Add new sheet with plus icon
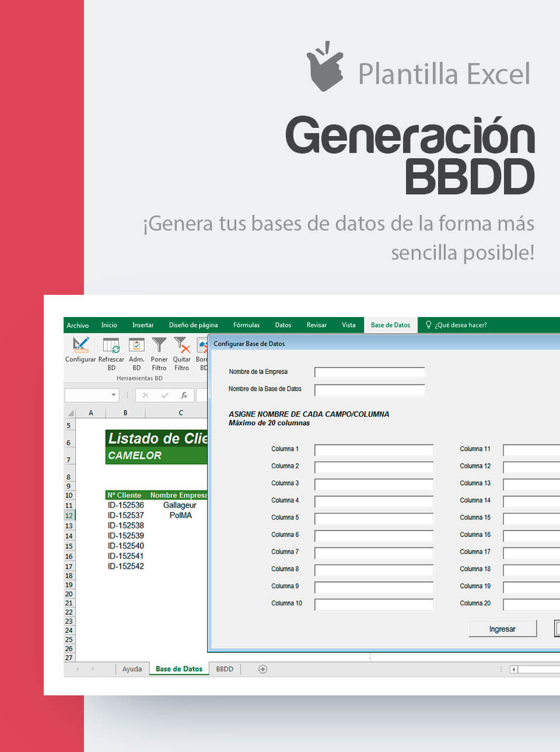 click(x=262, y=669)
